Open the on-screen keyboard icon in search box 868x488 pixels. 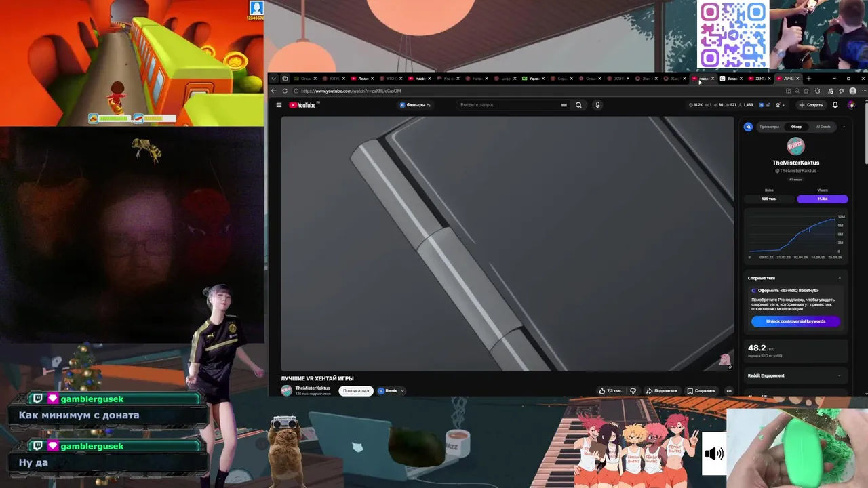(x=564, y=105)
